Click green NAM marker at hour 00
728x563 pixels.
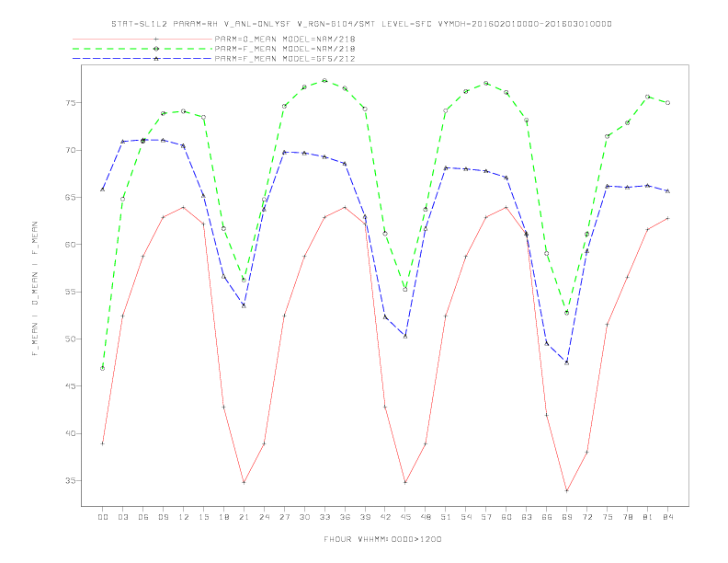click(x=103, y=368)
